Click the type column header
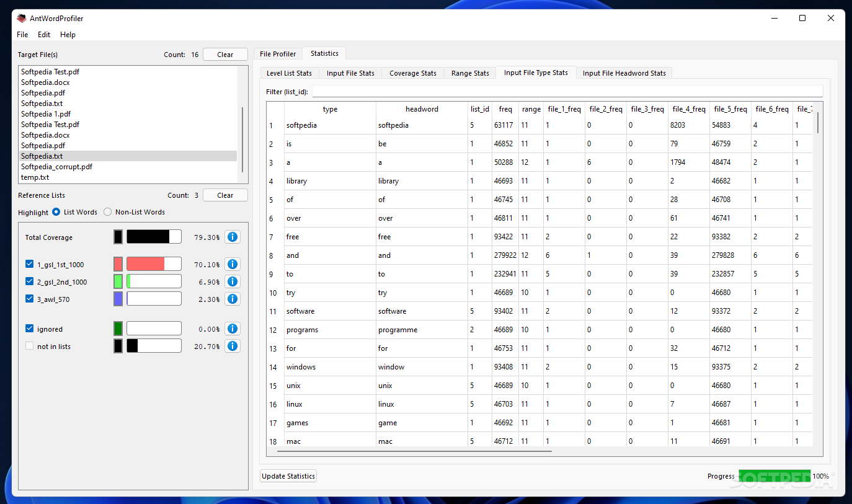This screenshot has width=852, height=504. (330, 109)
